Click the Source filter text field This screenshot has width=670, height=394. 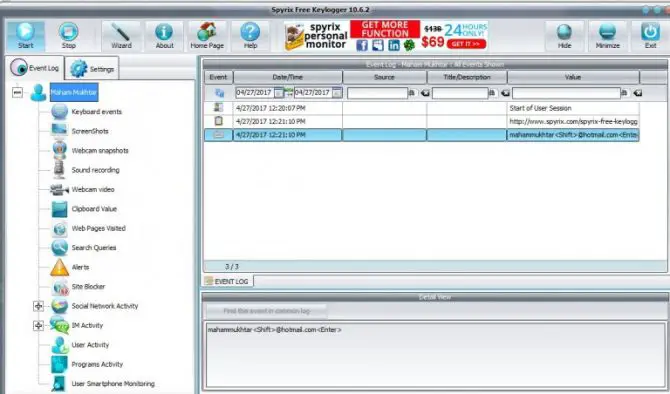coord(377,93)
